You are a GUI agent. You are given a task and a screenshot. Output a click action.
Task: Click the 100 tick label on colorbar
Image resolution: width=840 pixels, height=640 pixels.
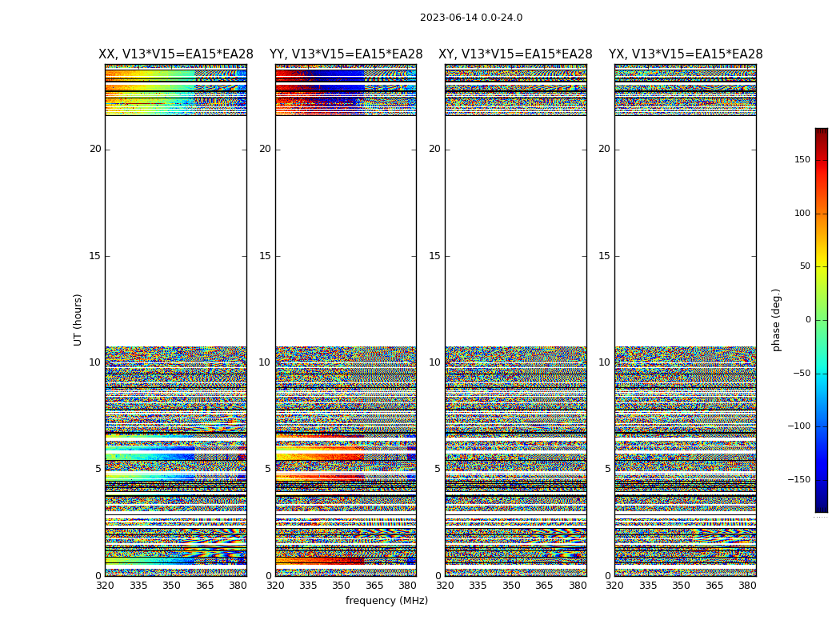[x=802, y=213]
